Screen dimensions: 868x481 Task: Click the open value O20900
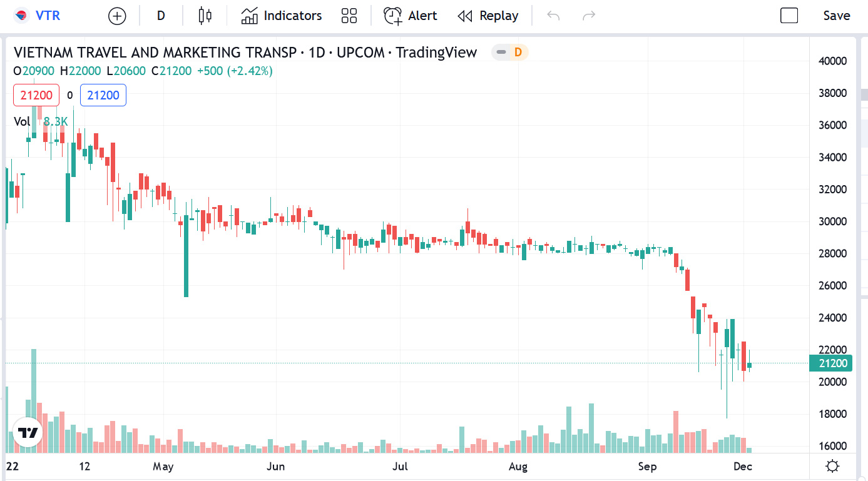coord(34,71)
